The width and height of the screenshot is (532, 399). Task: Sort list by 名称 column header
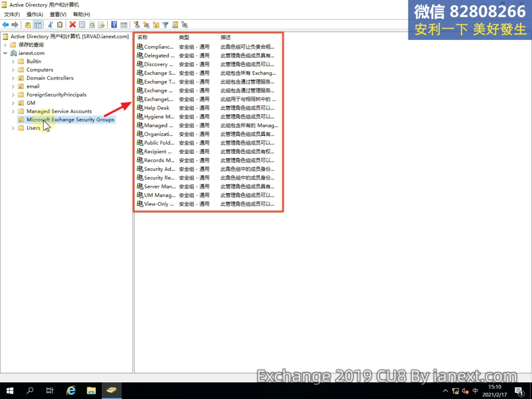pyautogui.click(x=155, y=37)
